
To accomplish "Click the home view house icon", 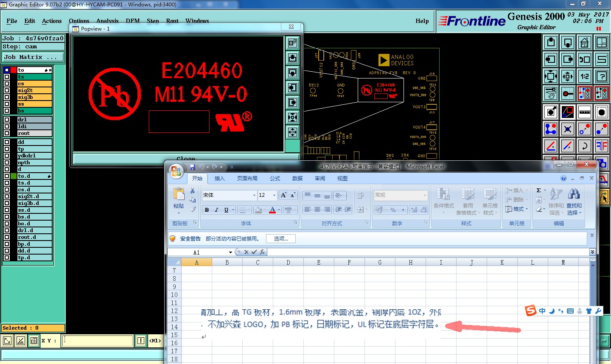I will click(x=585, y=42).
